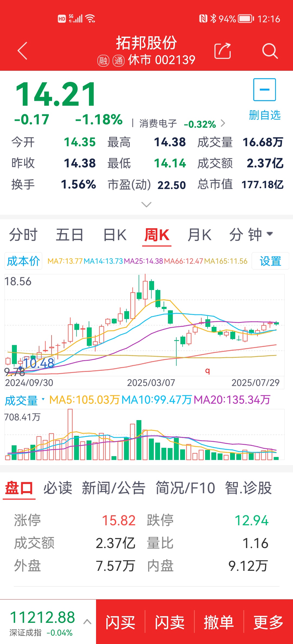Tap the 总市值 177.18亿 value
The height and width of the screenshot is (644, 293).
pyautogui.click(x=262, y=185)
